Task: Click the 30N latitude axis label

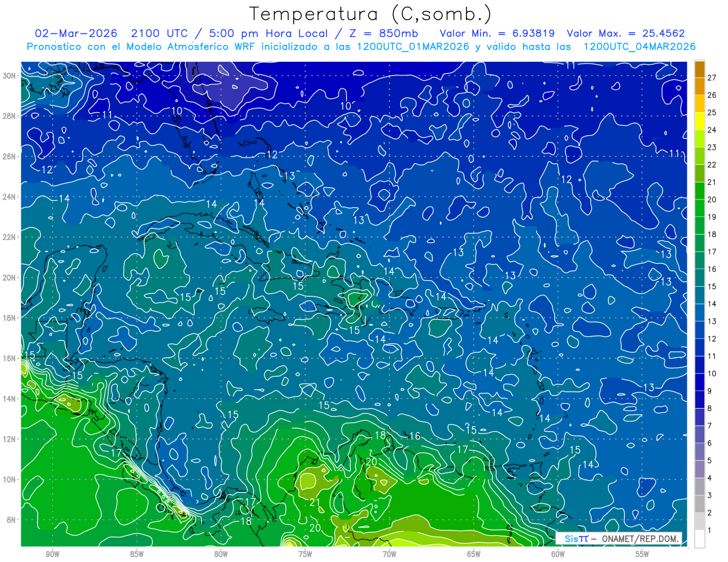Action: click(10, 76)
